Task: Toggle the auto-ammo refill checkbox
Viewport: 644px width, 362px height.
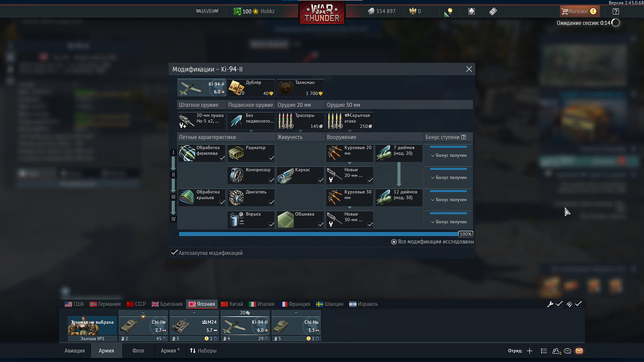Action: [578, 304]
